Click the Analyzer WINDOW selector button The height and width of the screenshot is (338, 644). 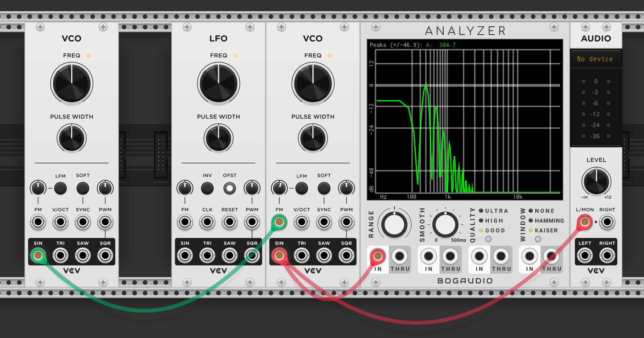point(538,239)
